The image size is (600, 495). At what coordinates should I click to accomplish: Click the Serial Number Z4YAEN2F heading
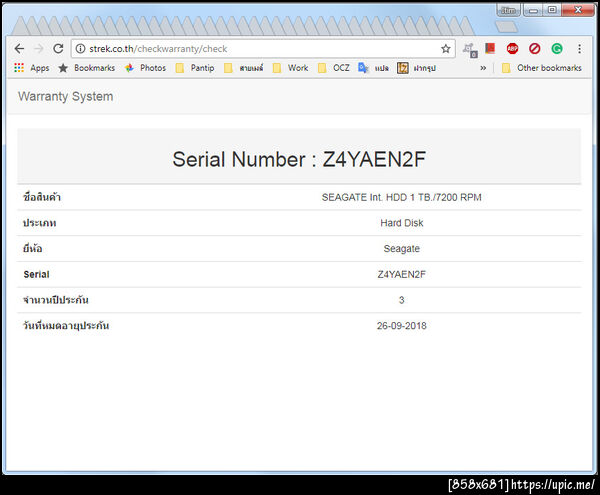tap(299, 159)
